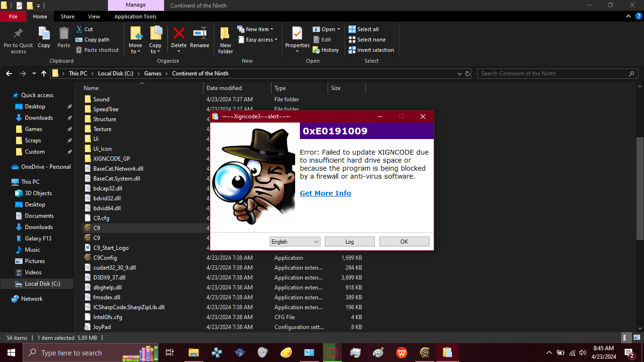Click the Up arrow navigation button
Image resolution: width=644 pixels, height=362 pixels.
(x=44, y=74)
